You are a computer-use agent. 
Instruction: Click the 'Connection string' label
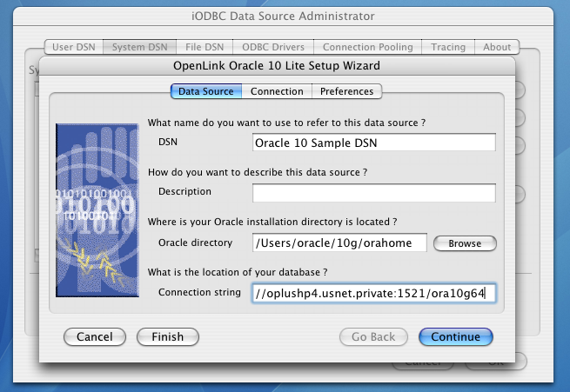[199, 292]
